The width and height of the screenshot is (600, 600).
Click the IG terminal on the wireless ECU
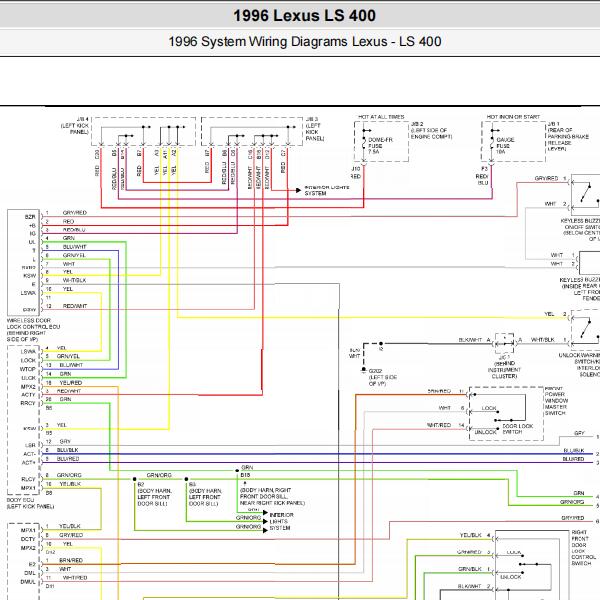[x=33, y=233]
